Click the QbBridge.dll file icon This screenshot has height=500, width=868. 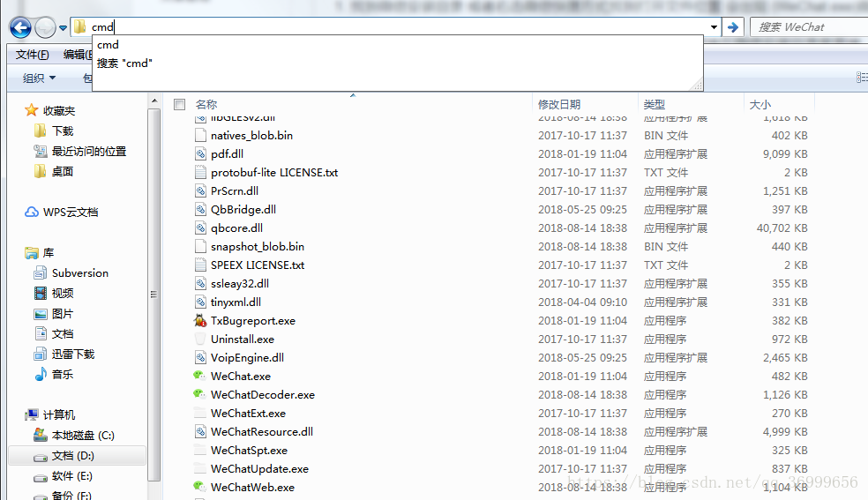(x=201, y=210)
